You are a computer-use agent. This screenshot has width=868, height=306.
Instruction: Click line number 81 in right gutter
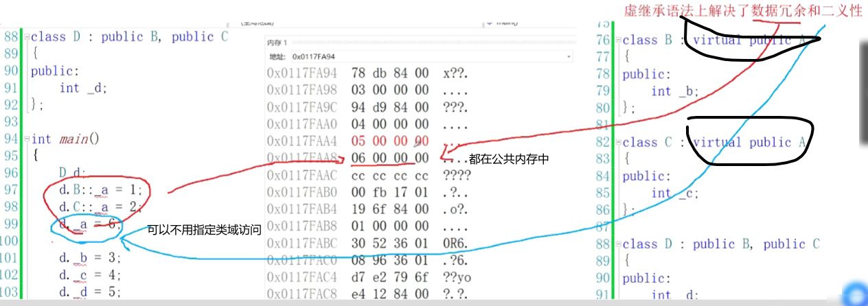tap(602, 125)
